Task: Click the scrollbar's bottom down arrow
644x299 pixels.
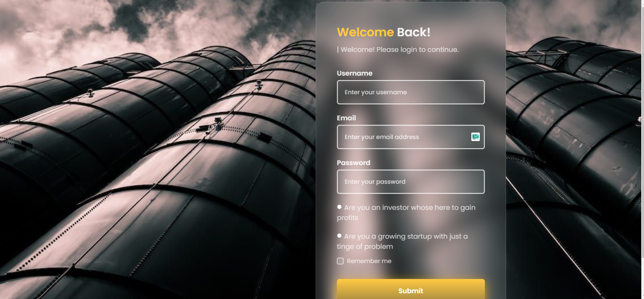Action: point(642,297)
